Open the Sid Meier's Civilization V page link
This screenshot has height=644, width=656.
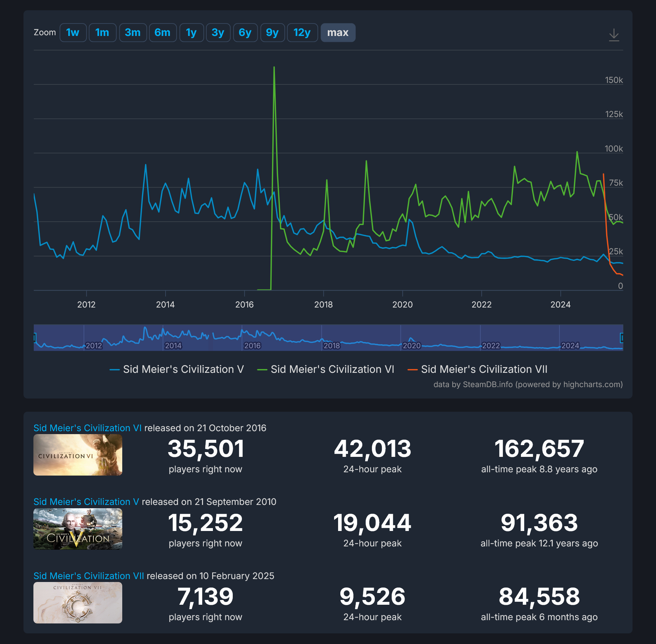86,502
